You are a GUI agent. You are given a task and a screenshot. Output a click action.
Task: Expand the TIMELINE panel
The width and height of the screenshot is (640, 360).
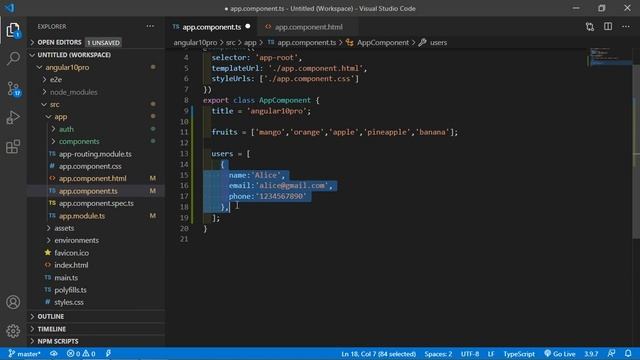pos(96,329)
